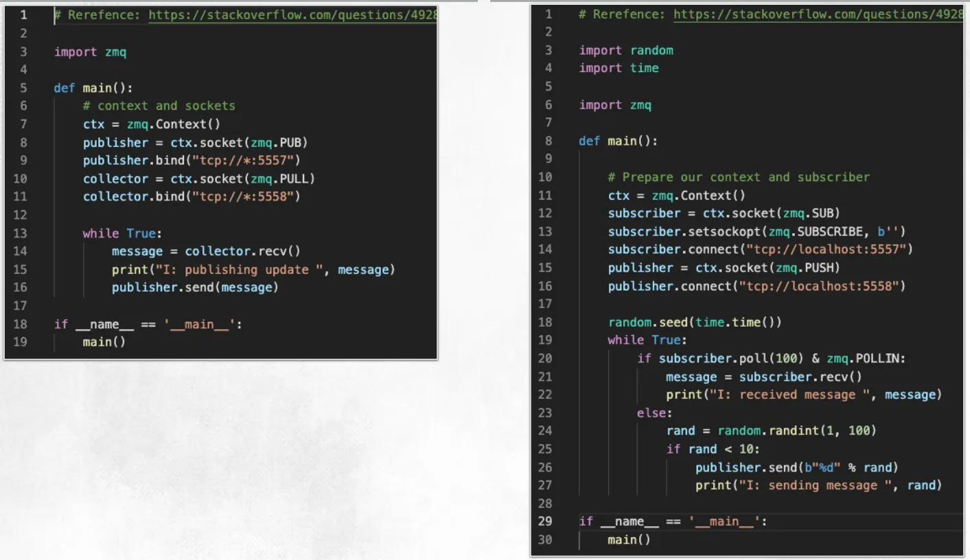Click the 'if rand < 10:' line
970x560 pixels.
pos(713,449)
